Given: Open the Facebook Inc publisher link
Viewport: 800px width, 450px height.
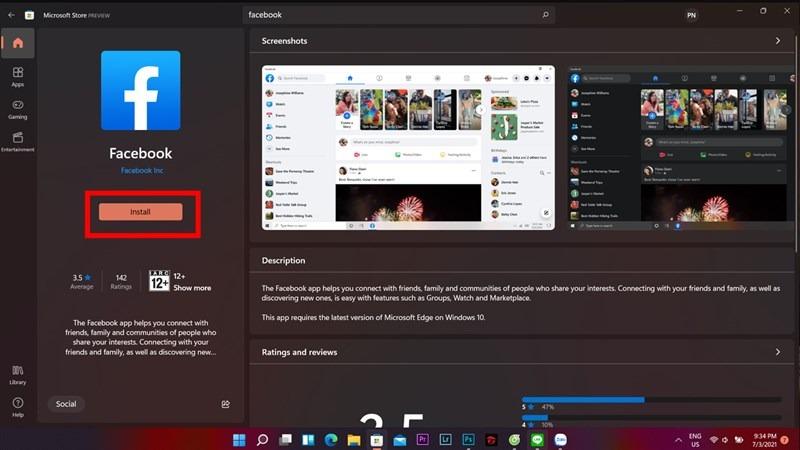Looking at the screenshot, I should 142,170.
